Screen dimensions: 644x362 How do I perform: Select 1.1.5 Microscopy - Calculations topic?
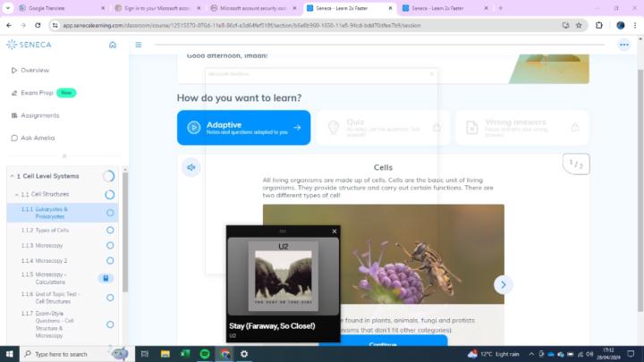click(63, 278)
